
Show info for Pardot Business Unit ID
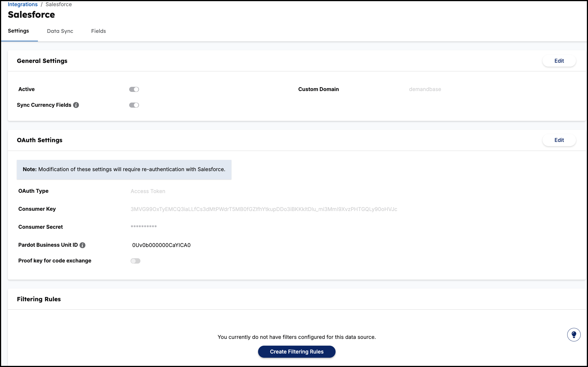[x=83, y=245]
